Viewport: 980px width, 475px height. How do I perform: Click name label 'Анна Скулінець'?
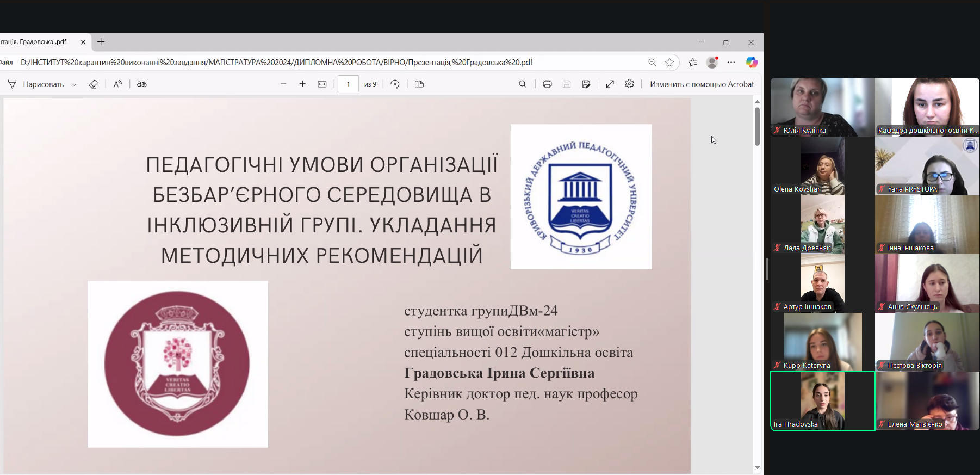913,307
